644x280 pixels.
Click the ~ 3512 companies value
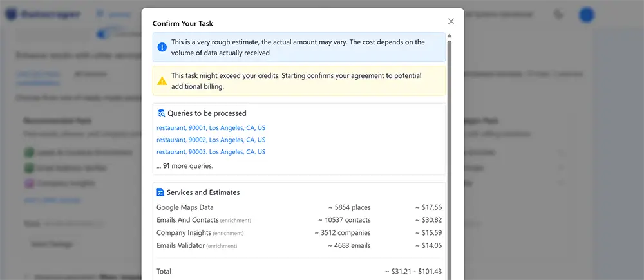click(343, 233)
